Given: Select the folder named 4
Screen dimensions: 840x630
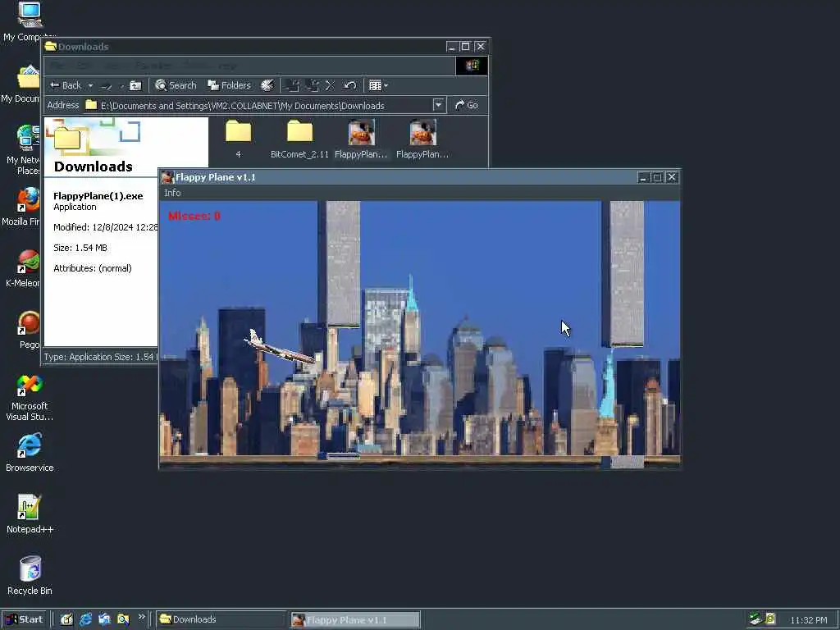Looking at the screenshot, I should pos(239,139).
